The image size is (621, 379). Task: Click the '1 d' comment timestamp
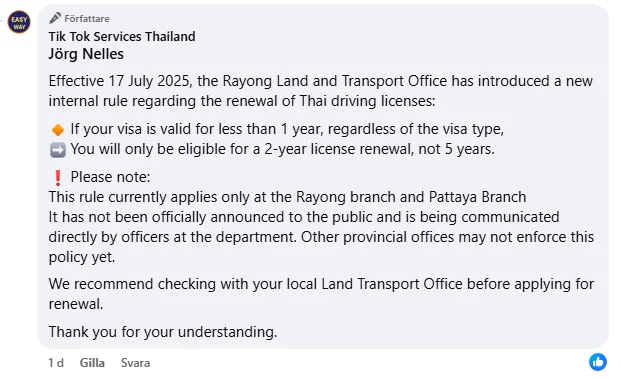(x=56, y=363)
